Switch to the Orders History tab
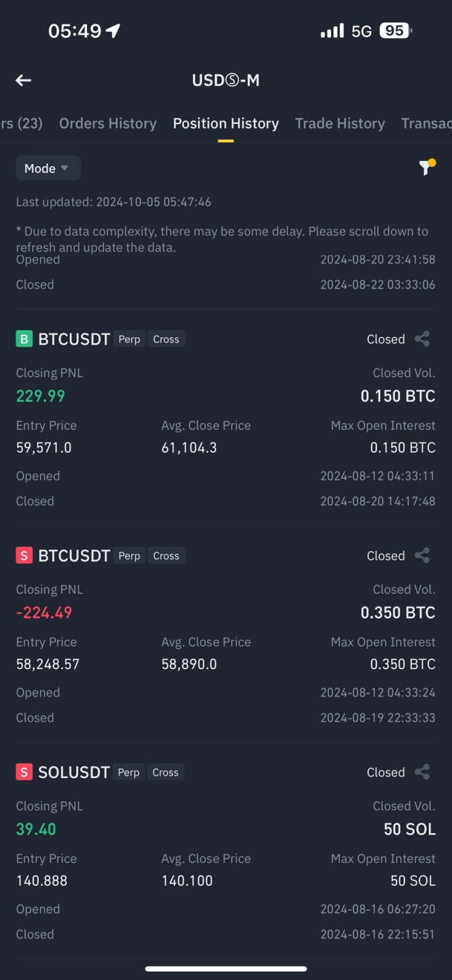The width and height of the screenshot is (452, 980). click(x=108, y=123)
